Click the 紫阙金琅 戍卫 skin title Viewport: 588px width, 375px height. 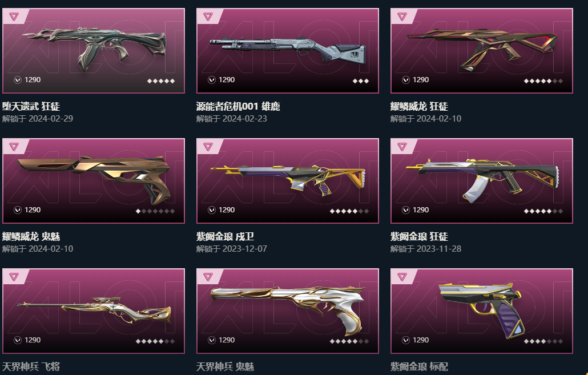coord(225,237)
